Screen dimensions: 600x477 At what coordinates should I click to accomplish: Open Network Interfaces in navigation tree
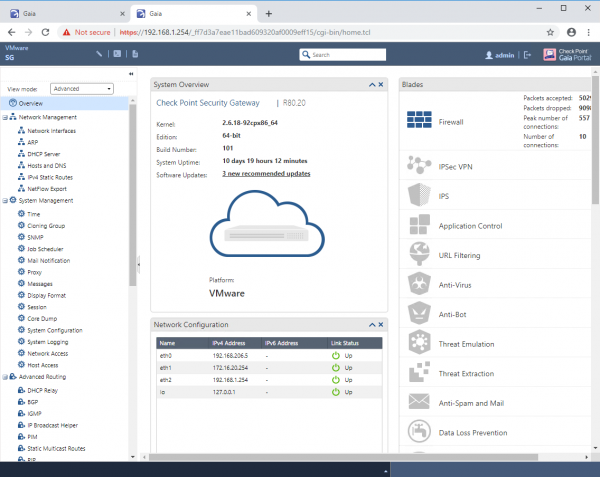pyautogui.click(x=51, y=130)
